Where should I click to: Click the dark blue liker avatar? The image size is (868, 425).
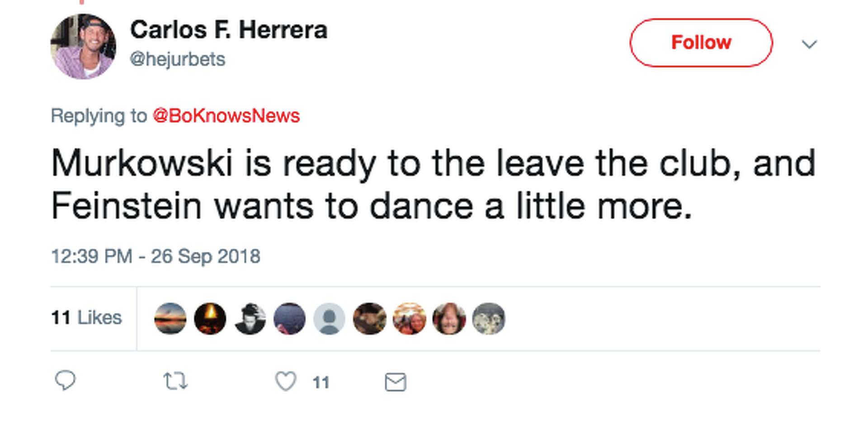click(290, 319)
